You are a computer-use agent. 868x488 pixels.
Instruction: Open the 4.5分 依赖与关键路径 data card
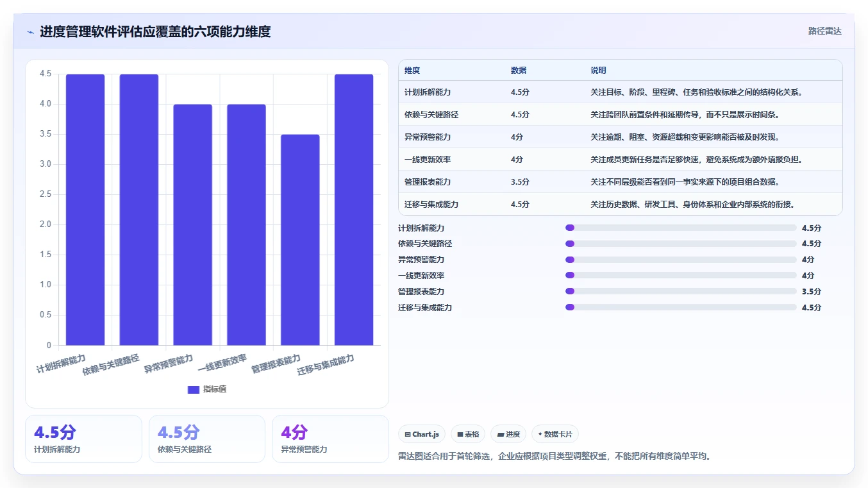coord(207,439)
